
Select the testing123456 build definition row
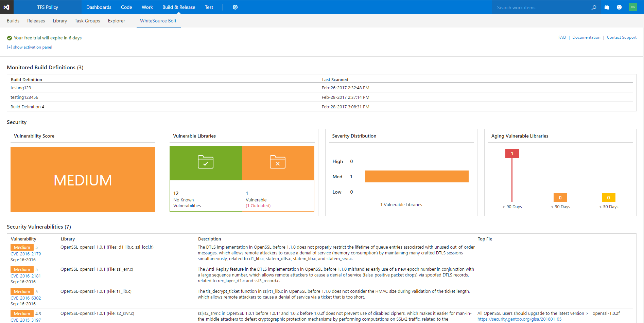(321, 97)
